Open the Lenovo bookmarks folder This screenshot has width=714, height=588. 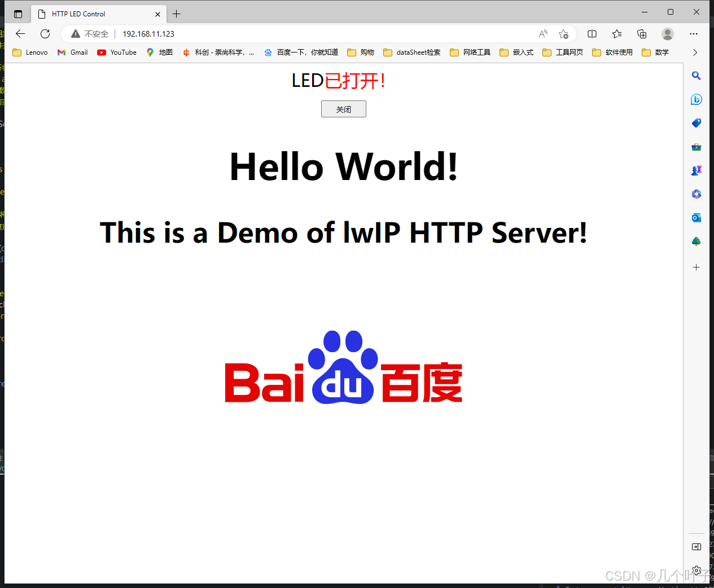[30, 52]
